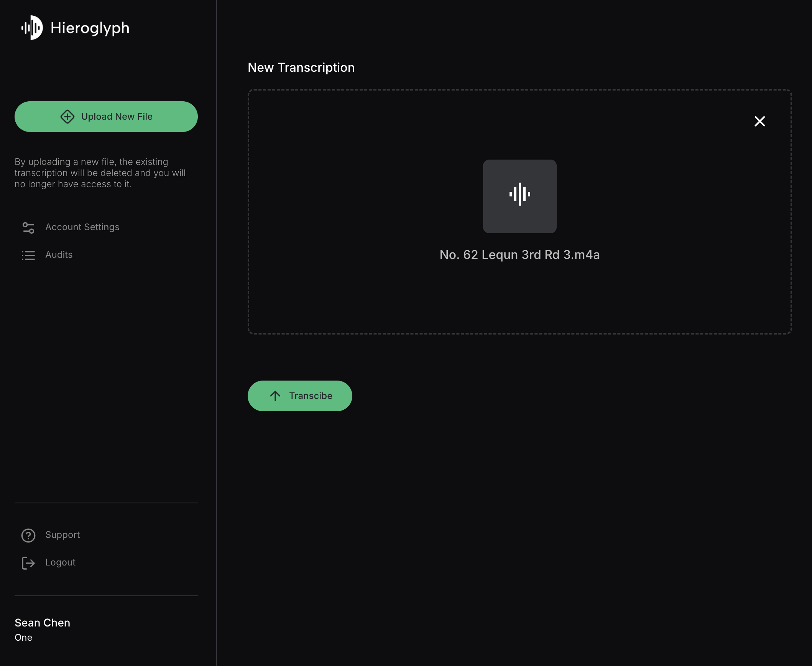Click the Support question mark icon

point(28,535)
